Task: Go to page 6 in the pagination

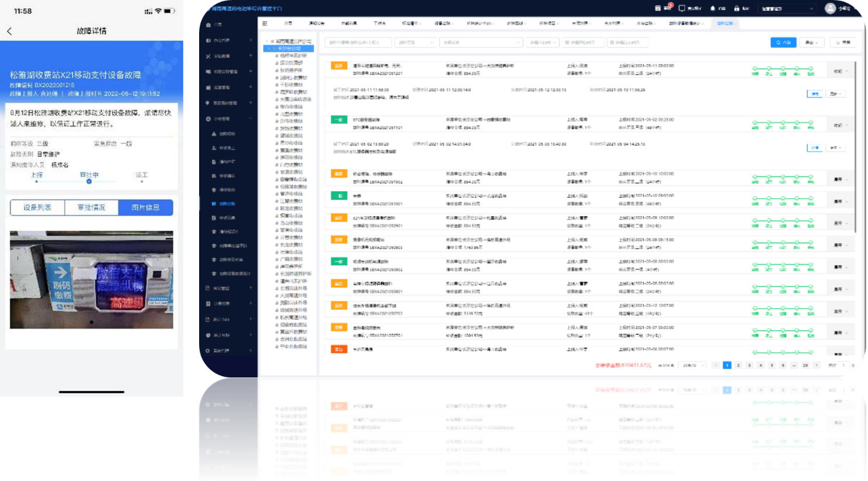Action: tap(782, 365)
